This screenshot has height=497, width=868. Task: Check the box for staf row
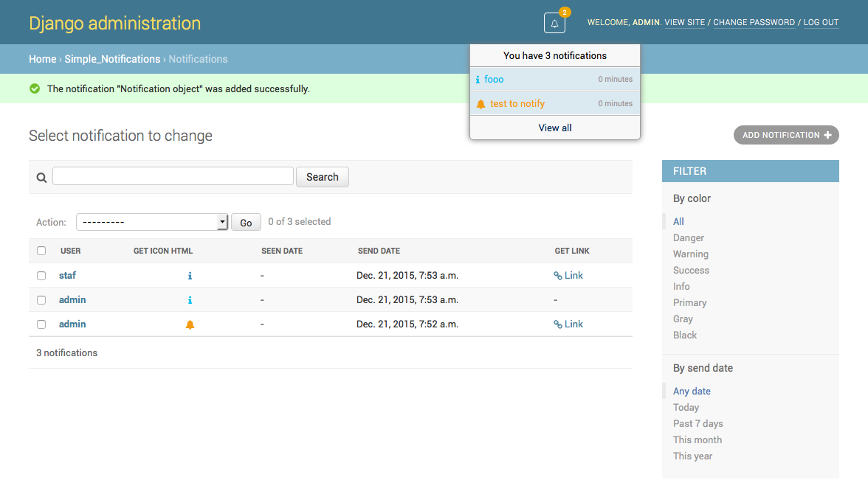click(x=41, y=275)
